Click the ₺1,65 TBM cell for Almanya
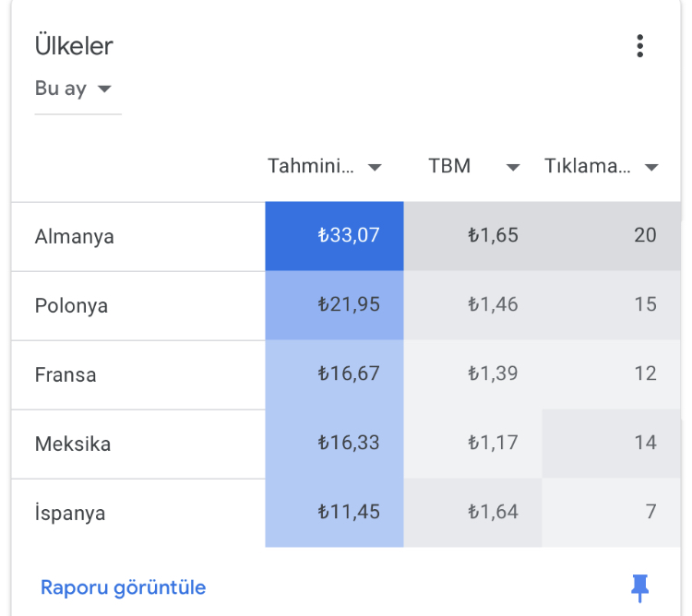The width and height of the screenshot is (692, 616). pos(472,236)
